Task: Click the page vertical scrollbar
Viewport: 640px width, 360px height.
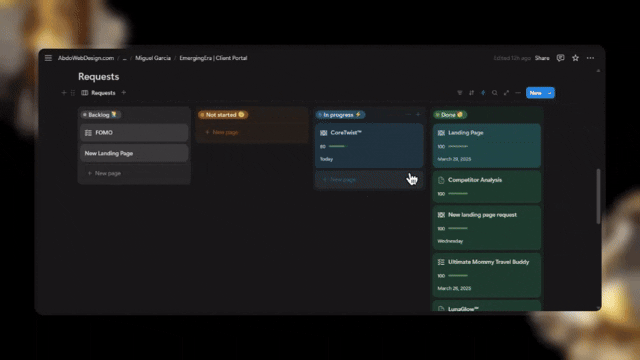Action: 598,196
